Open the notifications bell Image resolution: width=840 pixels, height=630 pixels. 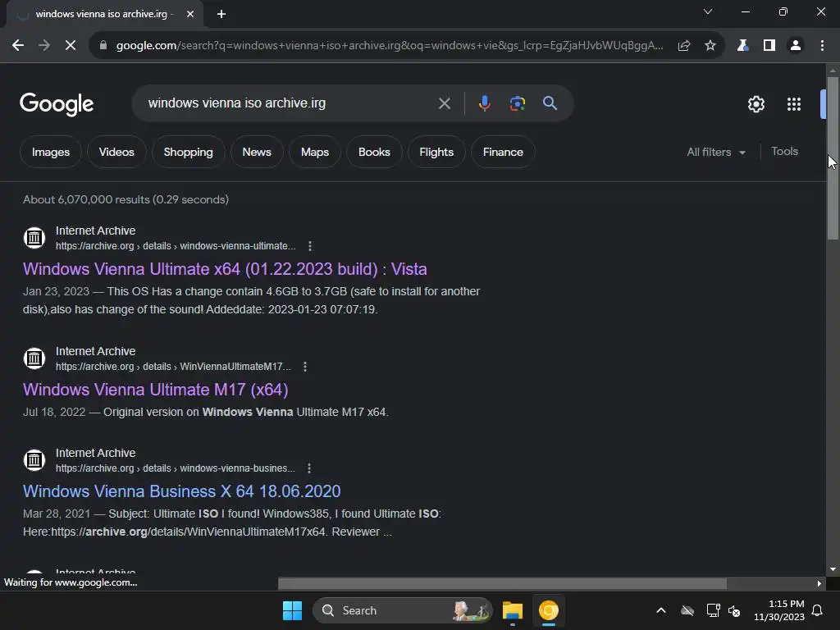818,610
